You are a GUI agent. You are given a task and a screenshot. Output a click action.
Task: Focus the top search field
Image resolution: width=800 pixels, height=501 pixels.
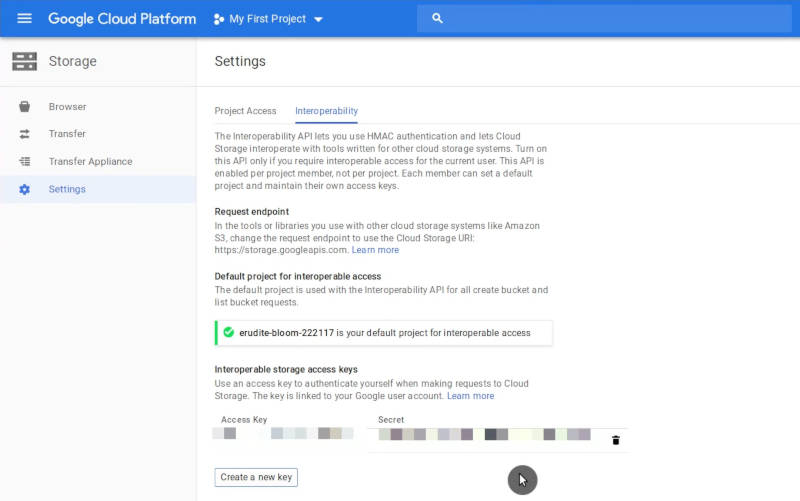point(604,18)
